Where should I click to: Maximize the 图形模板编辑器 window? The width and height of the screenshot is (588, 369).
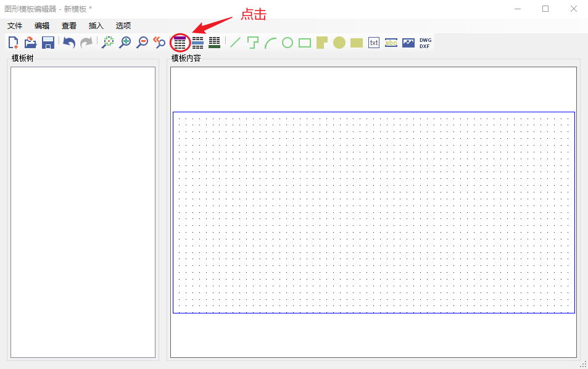point(545,9)
